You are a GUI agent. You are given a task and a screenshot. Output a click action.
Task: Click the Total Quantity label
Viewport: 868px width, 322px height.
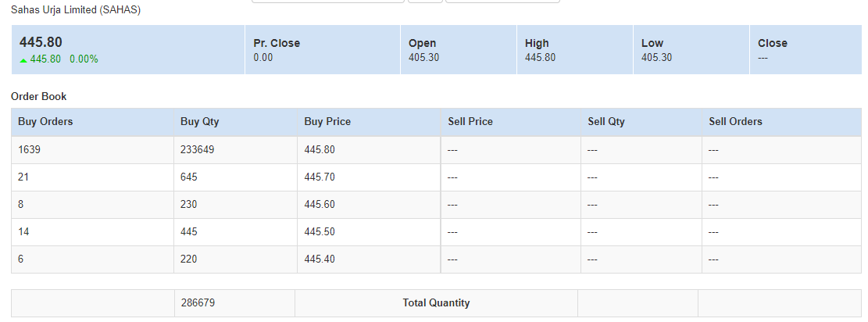[x=436, y=303]
